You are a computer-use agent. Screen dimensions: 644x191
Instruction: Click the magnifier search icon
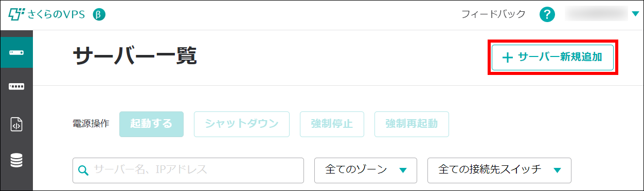(x=83, y=170)
